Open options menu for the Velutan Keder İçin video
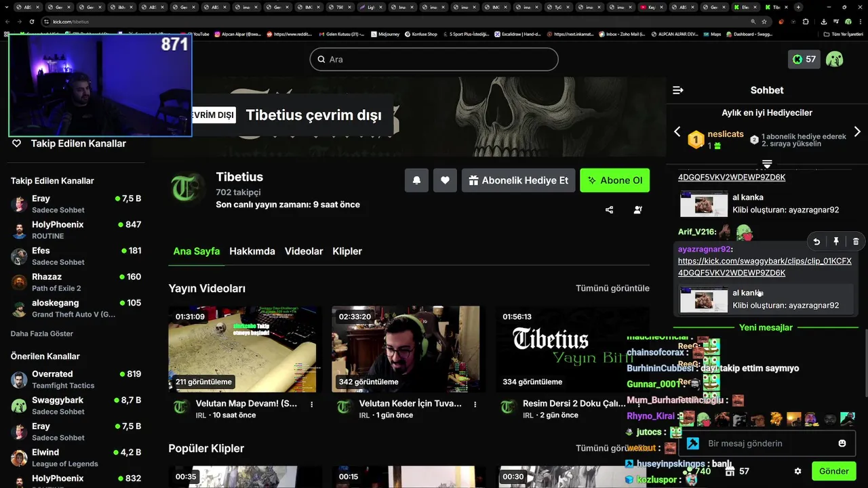The height and width of the screenshot is (488, 868). tap(475, 404)
